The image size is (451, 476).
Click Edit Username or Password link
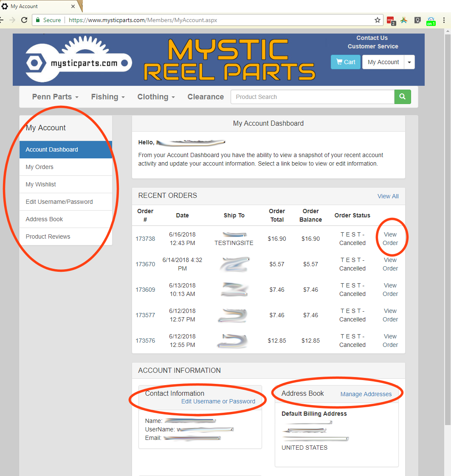(218, 401)
